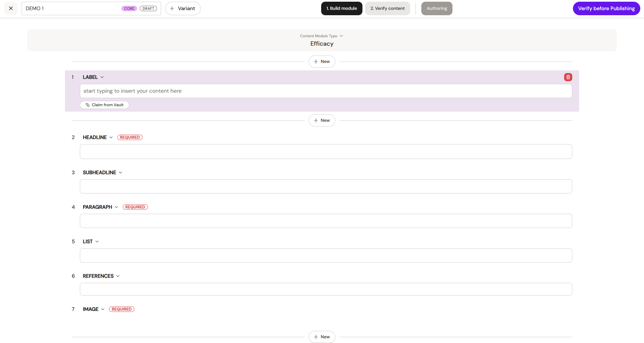Screen dimensions: 644x343
Task: Click the topmost New button above LABEL
Action: (322, 62)
